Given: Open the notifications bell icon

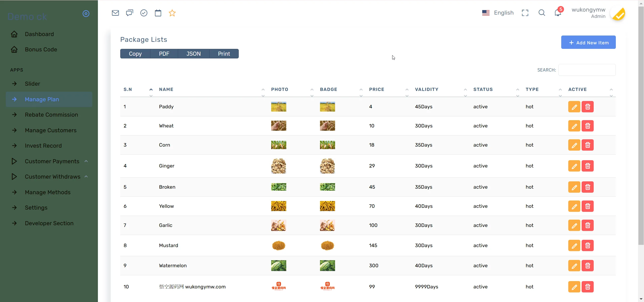Looking at the screenshot, I should (557, 13).
